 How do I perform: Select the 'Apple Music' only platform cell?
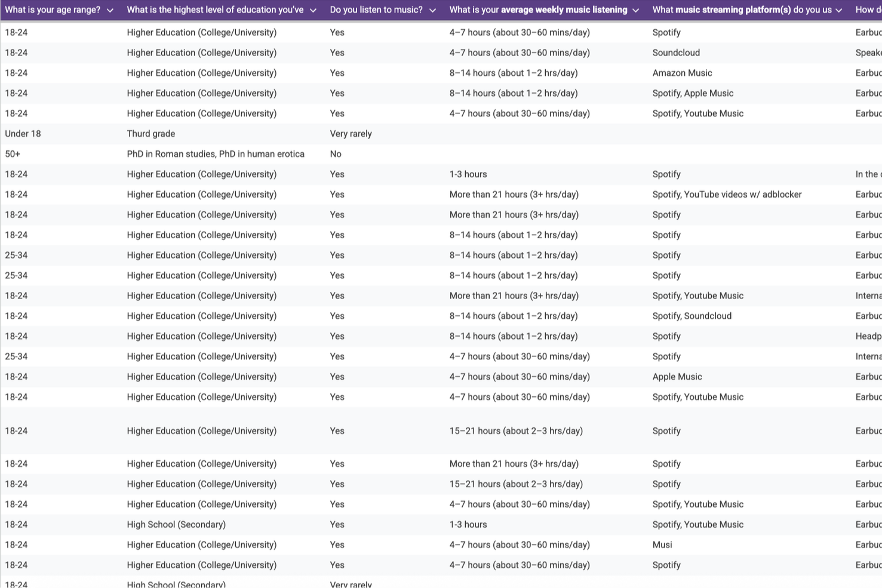(677, 377)
